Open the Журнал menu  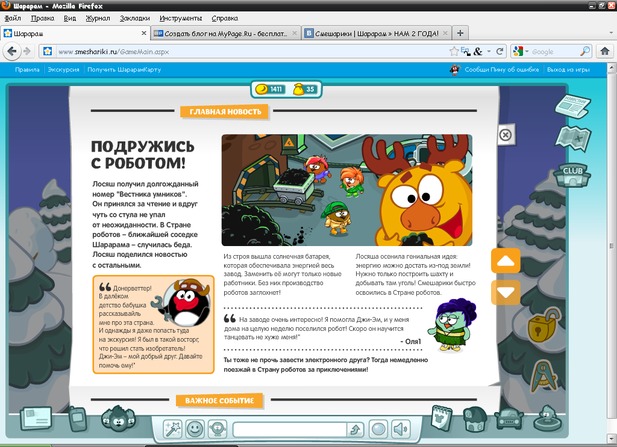[x=98, y=18]
